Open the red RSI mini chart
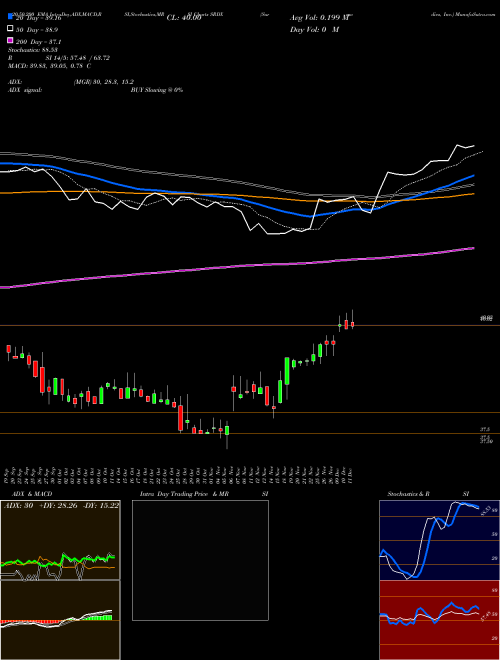 tap(439, 620)
